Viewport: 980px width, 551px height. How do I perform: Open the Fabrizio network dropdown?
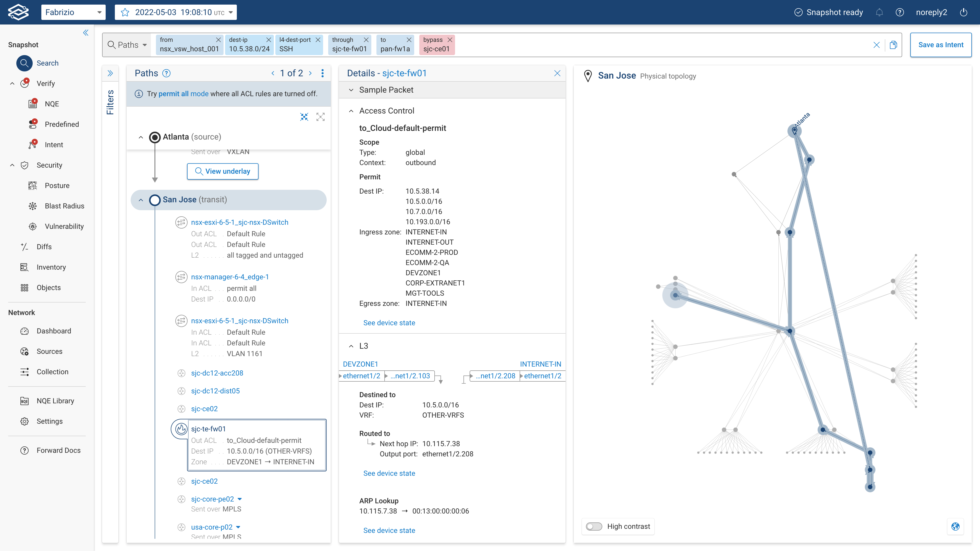(73, 12)
